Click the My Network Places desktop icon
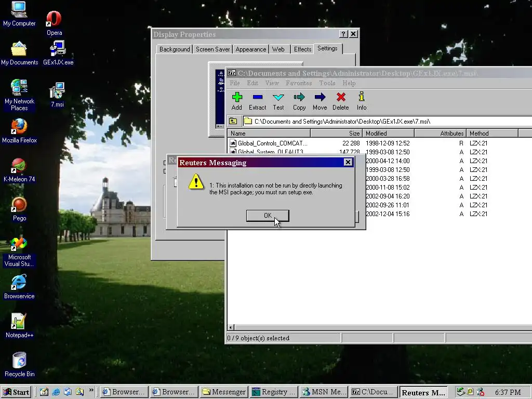Image resolution: width=532 pixels, height=399 pixels. pyautogui.click(x=19, y=95)
